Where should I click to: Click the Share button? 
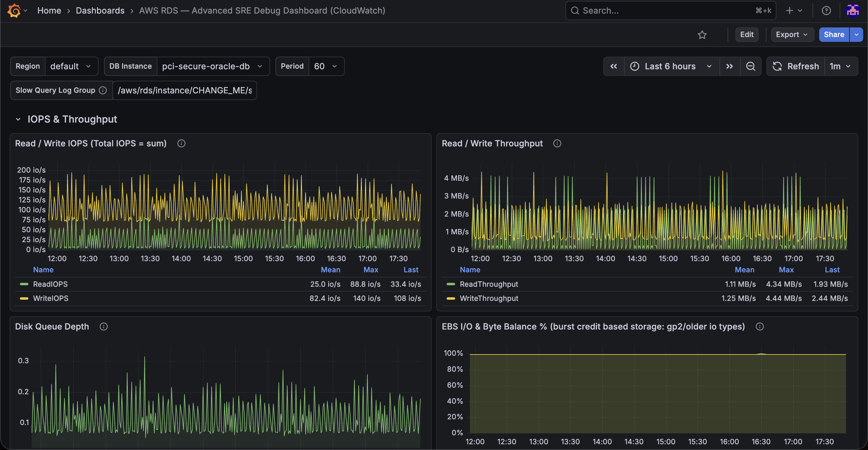point(834,35)
